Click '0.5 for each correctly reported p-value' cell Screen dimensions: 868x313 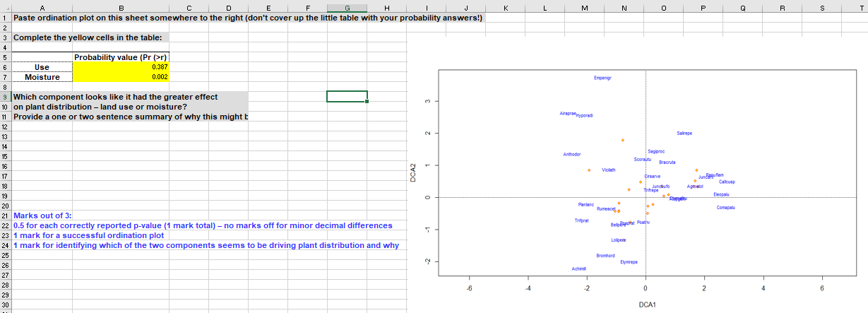point(203,225)
